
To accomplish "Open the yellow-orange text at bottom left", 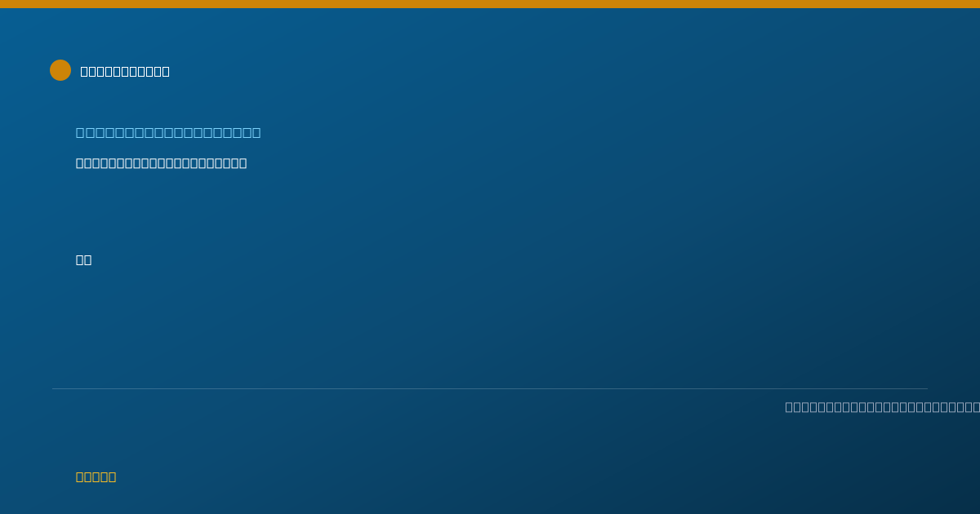I will [96, 477].
